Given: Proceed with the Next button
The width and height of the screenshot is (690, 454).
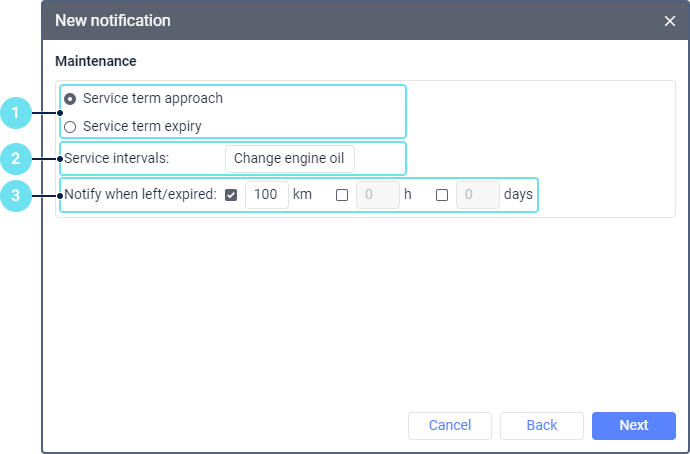Looking at the screenshot, I should [633, 425].
